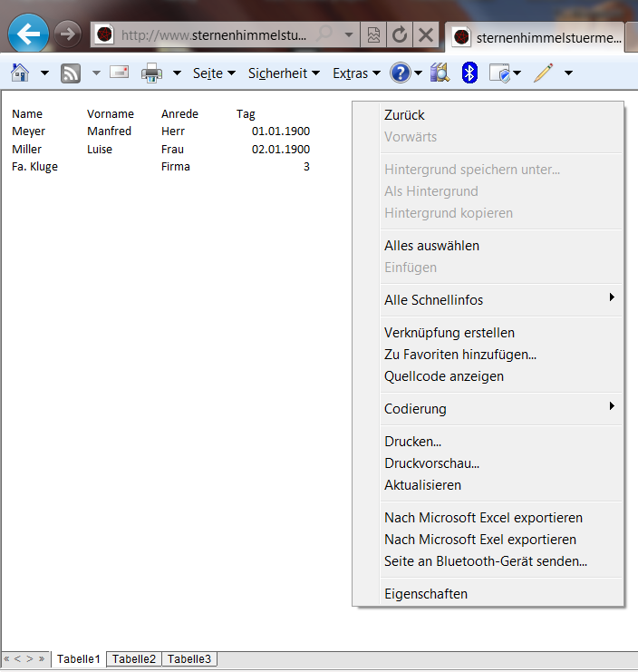Click the compatibility view icon in address bar
This screenshot has width=638, height=672.
pos(372,35)
